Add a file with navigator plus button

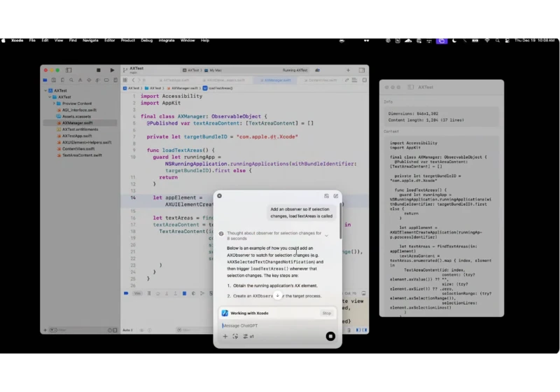pyautogui.click(x=45, y=330)
